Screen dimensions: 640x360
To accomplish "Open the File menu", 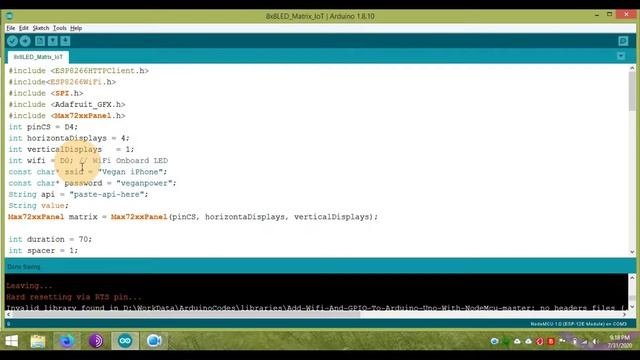I will tap(11, 28).
